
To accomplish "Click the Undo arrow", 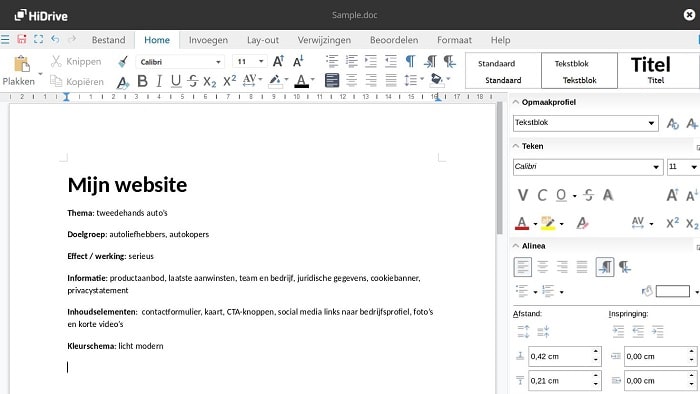I will tap(55, 39).
